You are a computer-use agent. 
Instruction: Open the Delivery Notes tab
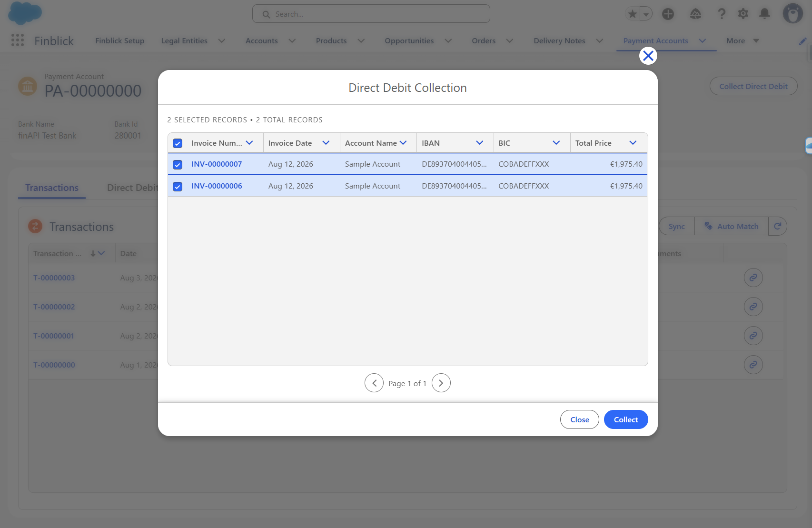pos(559,41)
